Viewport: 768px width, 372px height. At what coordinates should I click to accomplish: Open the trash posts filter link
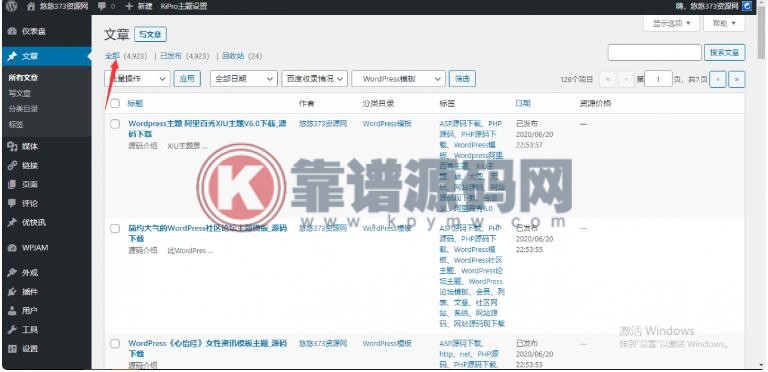tap(233, 56)
